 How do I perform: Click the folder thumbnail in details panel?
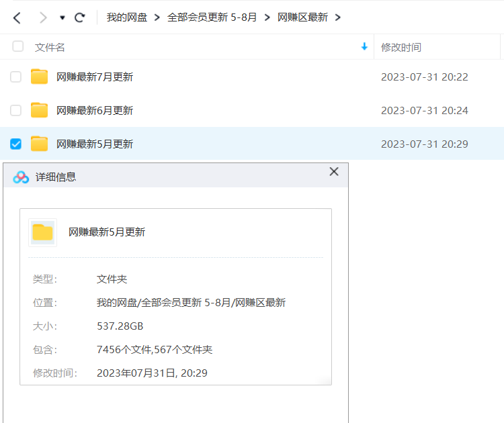(43, 232)
